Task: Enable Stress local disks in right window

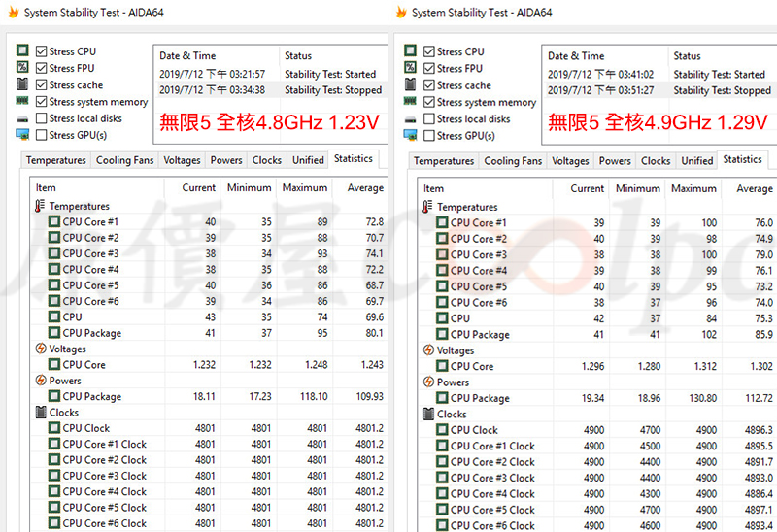Action: point(429,118)
